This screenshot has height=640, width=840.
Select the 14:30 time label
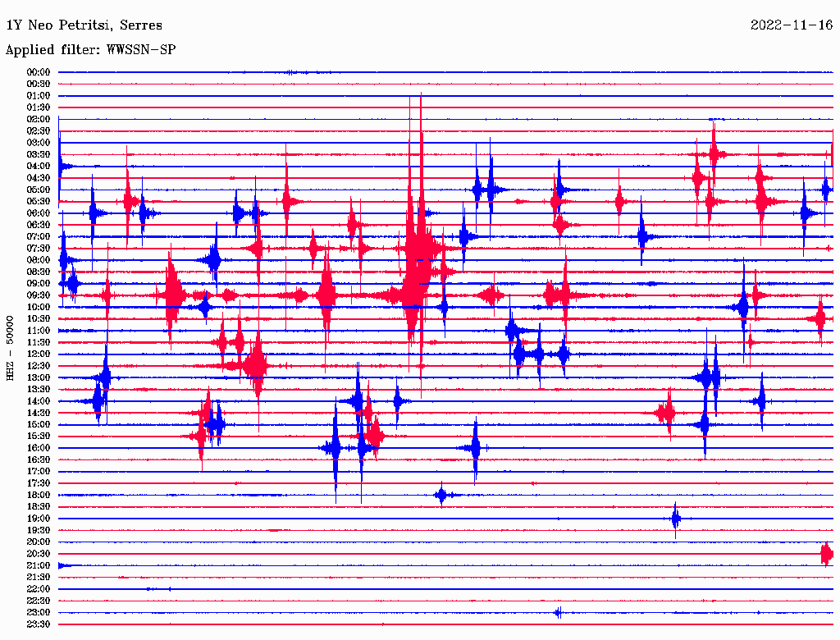click(x=38, y=413)
